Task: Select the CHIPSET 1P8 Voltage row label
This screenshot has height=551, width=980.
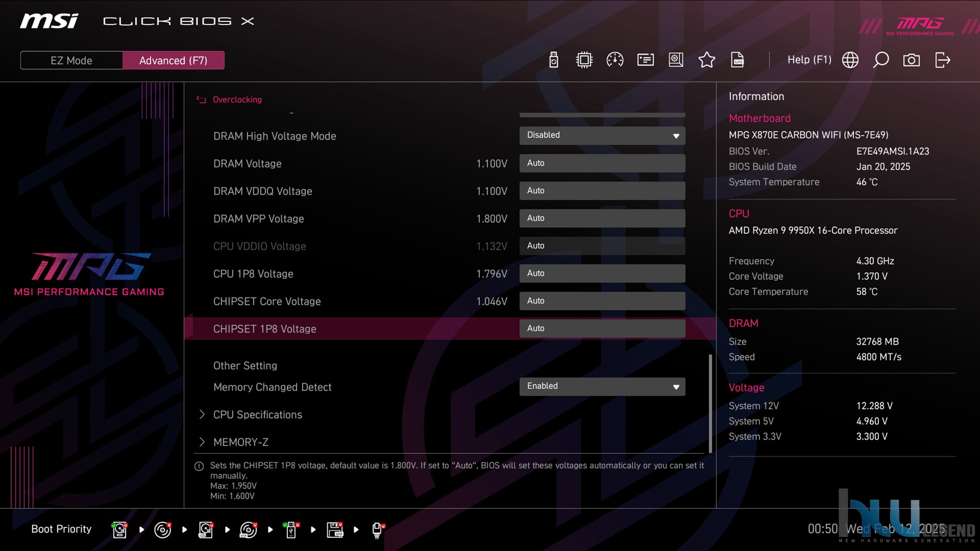Action: pyautogui.click(x=265, y=329)
